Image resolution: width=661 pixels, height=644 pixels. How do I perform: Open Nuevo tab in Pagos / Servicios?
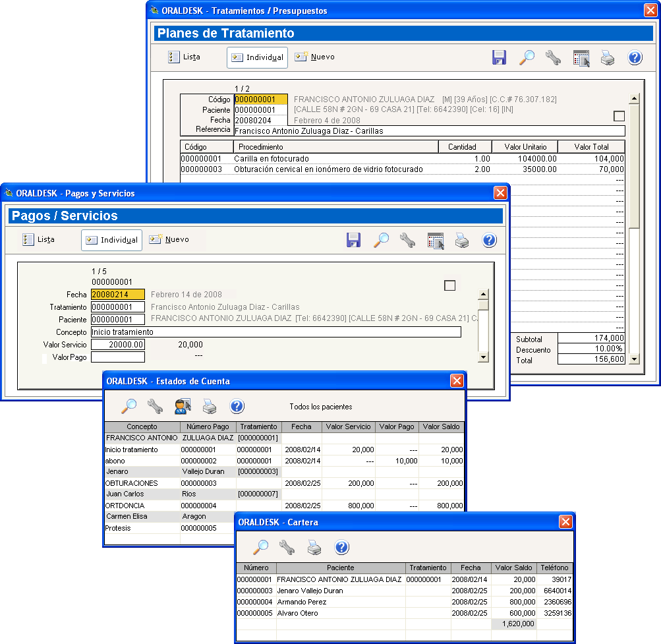tap(169, 239)
